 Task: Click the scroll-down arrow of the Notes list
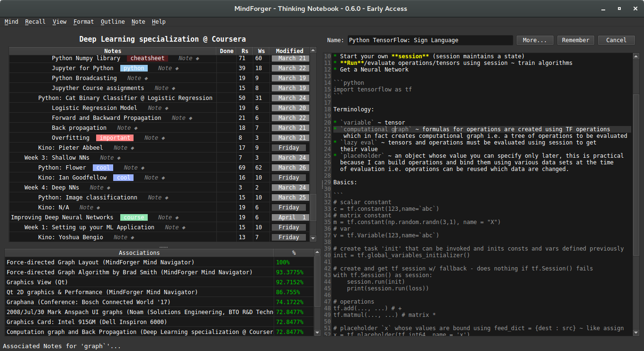(x=313, y=238)
